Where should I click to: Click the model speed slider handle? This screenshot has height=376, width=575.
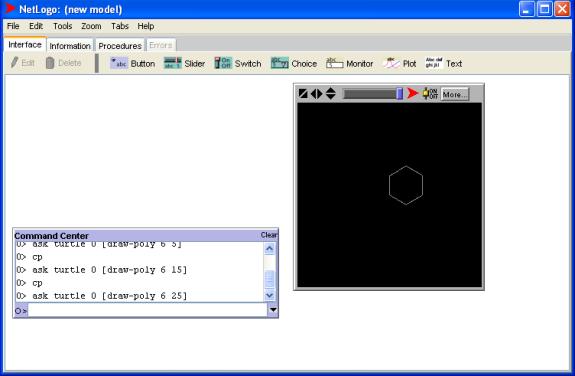point(399,94)
